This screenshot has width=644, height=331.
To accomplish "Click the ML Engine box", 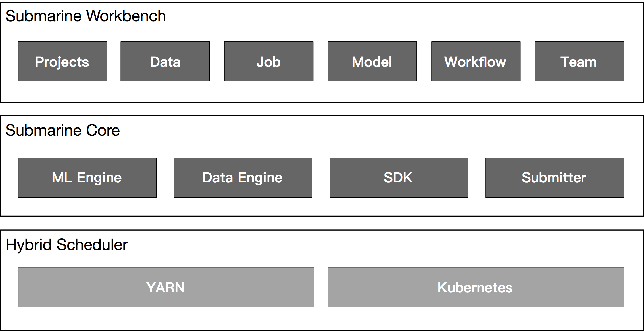I will (x=87, y=178).
